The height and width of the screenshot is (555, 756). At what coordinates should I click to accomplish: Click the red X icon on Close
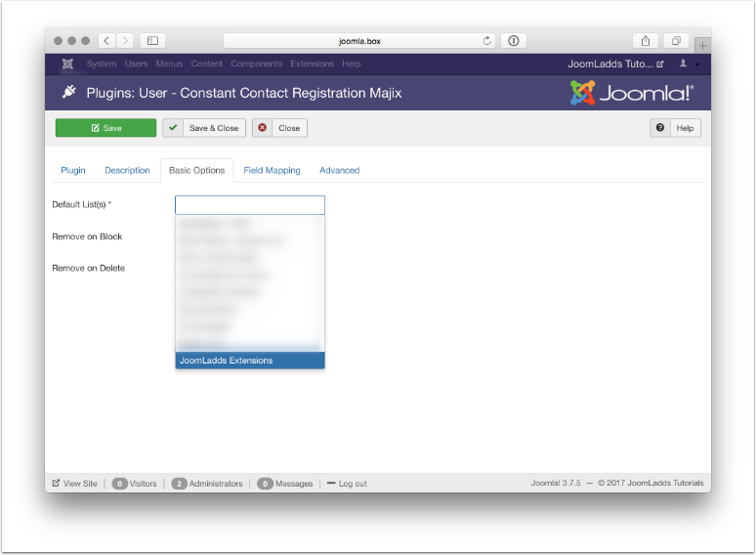tap(263, 128)
